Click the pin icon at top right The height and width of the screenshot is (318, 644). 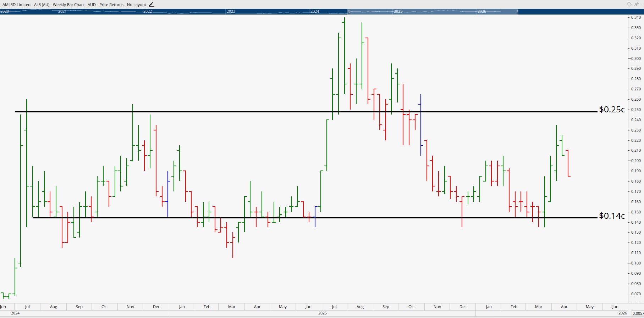(637, 4)
